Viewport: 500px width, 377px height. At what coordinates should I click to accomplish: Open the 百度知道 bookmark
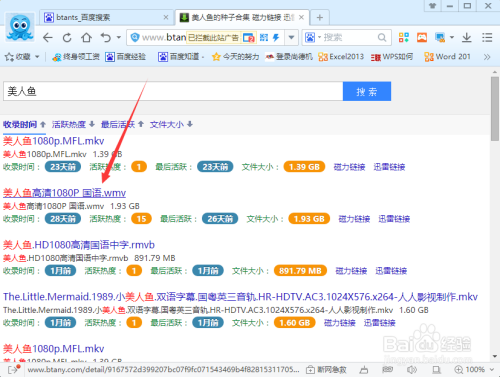(x=179, y=57)
